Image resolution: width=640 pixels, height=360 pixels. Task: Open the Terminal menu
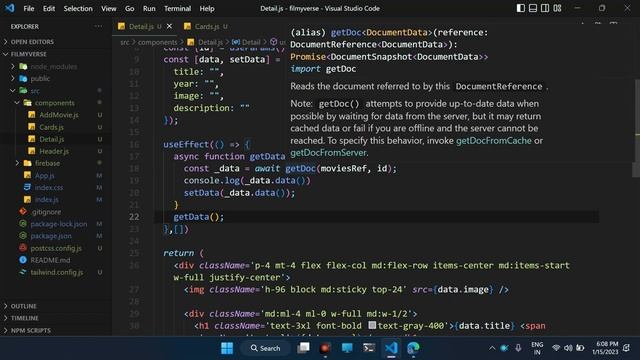177,8
